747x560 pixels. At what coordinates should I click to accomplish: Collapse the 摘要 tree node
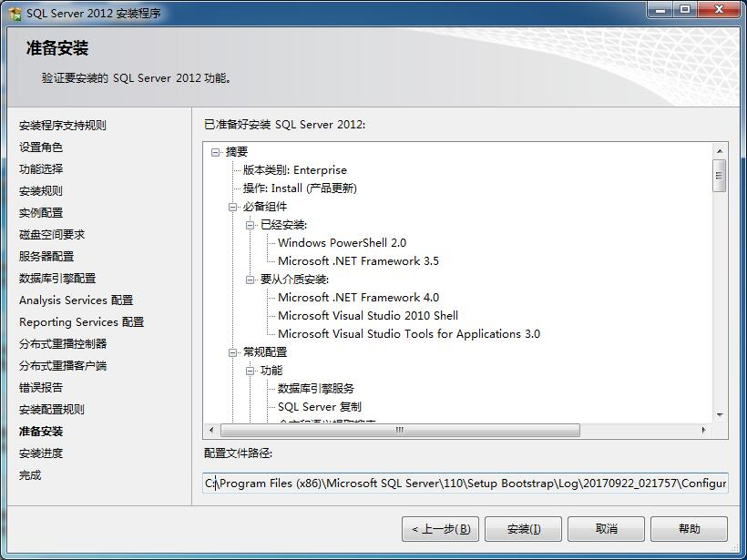(x=215, y=152)
